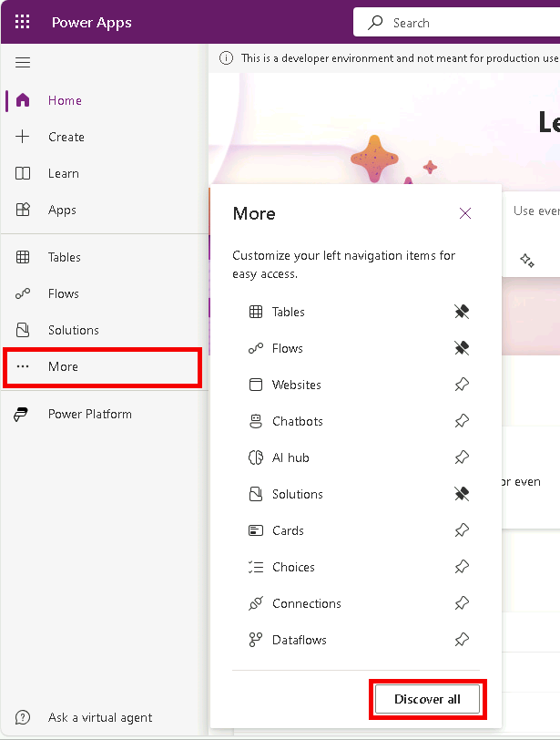560x740 pixels.
Task: Click the Dataflows icon in More panel
Action: click(256, 640)
